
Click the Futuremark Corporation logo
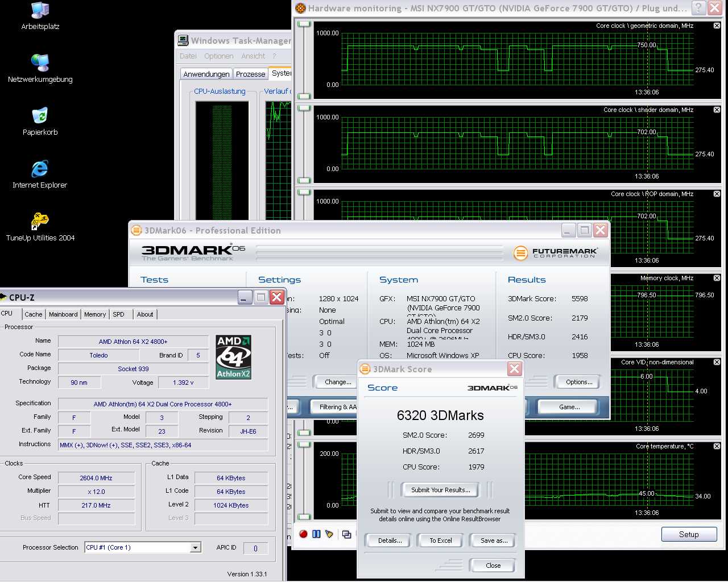555,252
